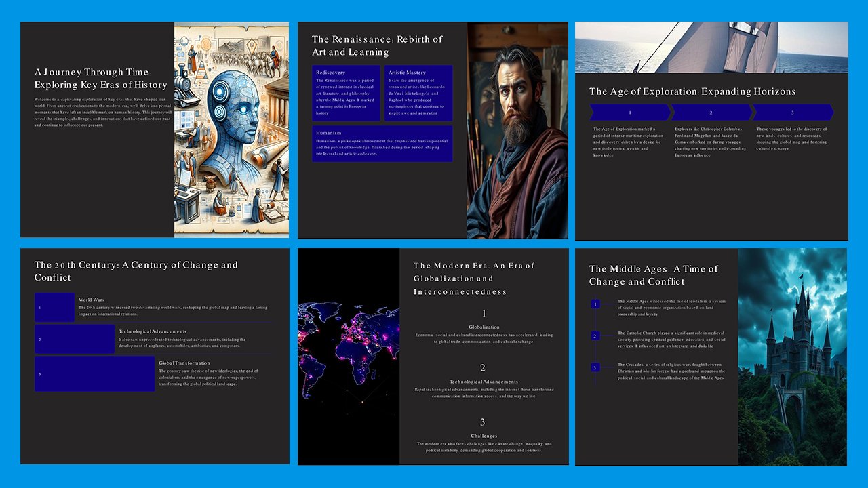Select the Rediscovery text box
Image resolution: width=868 pixels, height=488 pixels.
click(348, 93)
